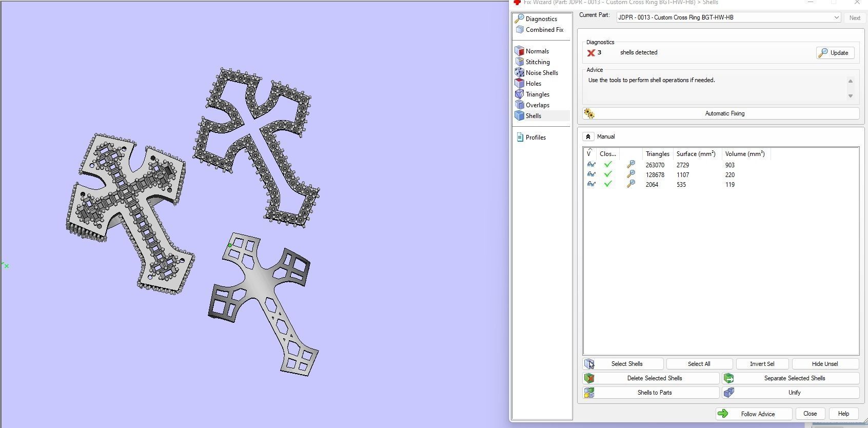The width and height of the screenshot is (868, 428).
Task: Click the Hide Unsel button
Action: tap(825, 364)
